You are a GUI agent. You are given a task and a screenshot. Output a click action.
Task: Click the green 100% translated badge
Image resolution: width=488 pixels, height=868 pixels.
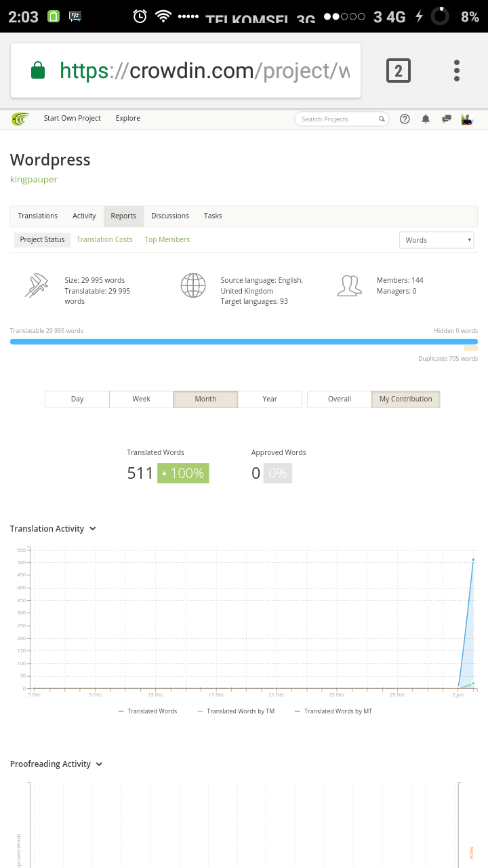[183, 473]
